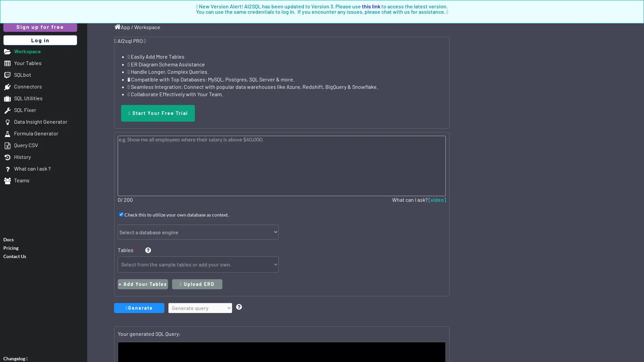The height and width of the screenshot is (362, 644).
Task: Select the Your Tables section
Action: click(28, 63)
